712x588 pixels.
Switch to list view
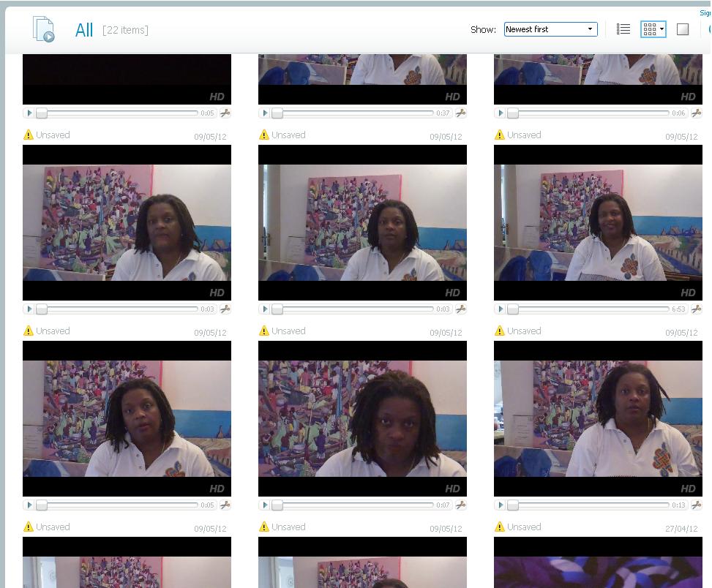pos(623,29)
